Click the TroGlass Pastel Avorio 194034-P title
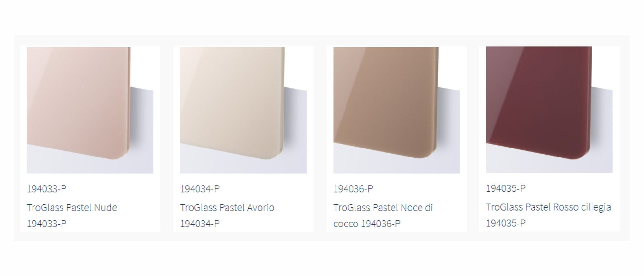 [x=227, y=215]
